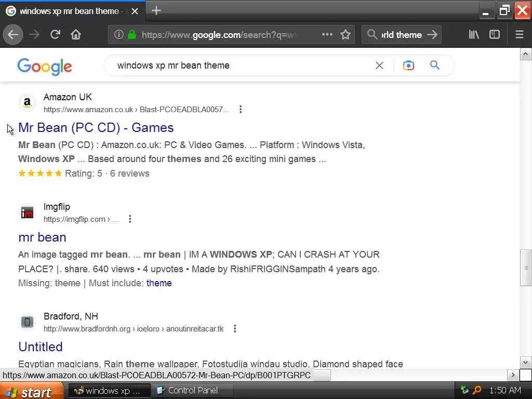Switch to windows xp taskbar button

pos(109,391)
